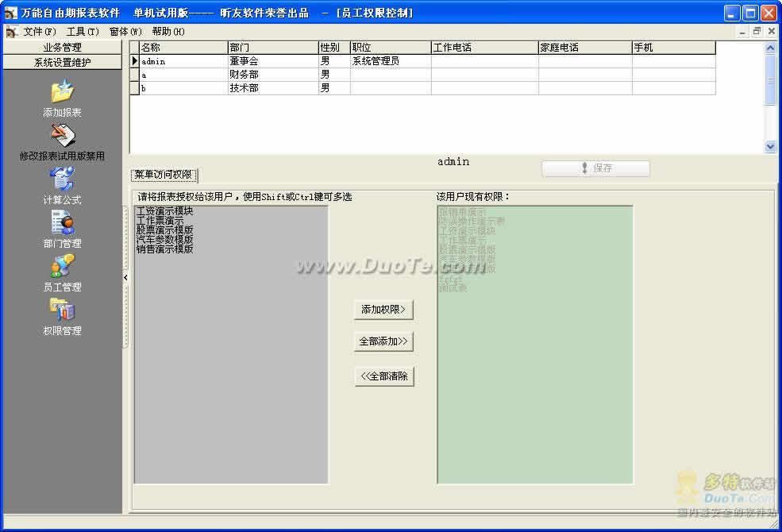Click the 保存 button
The width and height of the screenshot is (782, 532).
pos(596,168)
